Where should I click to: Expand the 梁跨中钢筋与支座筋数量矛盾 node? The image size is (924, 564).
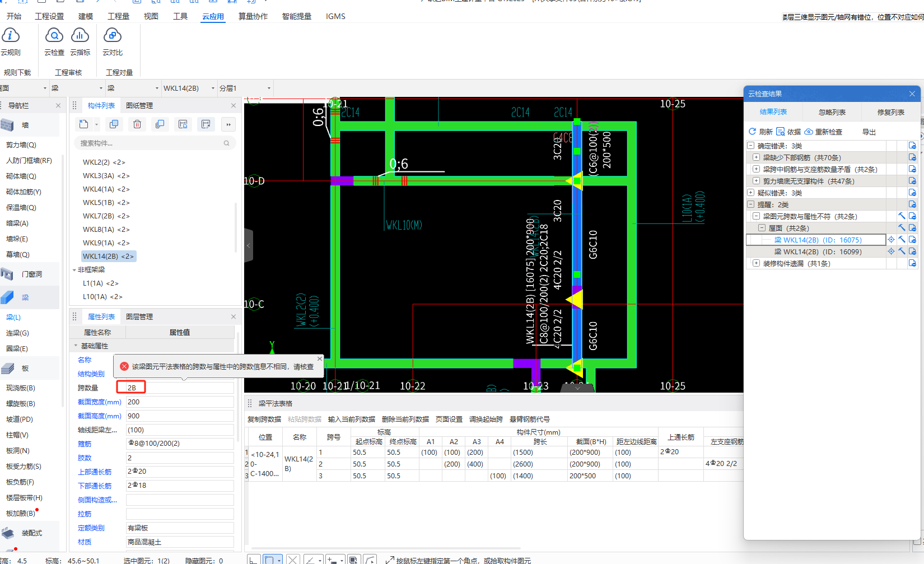coord(756,169)
